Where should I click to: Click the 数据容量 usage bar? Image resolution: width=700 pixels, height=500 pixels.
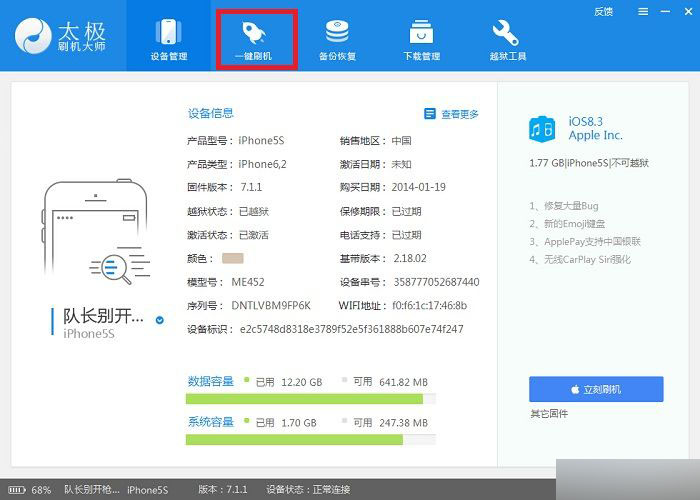point(311,399)
